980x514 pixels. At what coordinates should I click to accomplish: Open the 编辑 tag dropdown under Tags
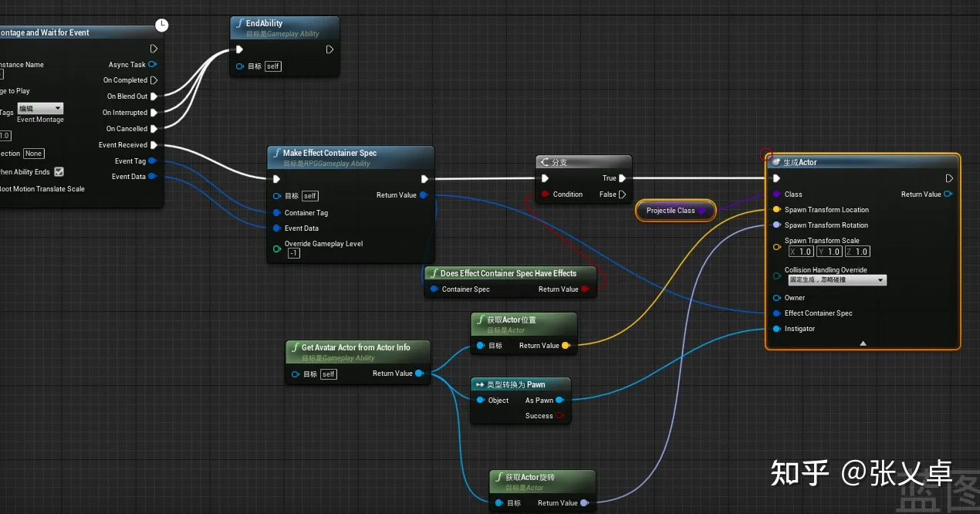pyautogui.click(x=39, y=109)
